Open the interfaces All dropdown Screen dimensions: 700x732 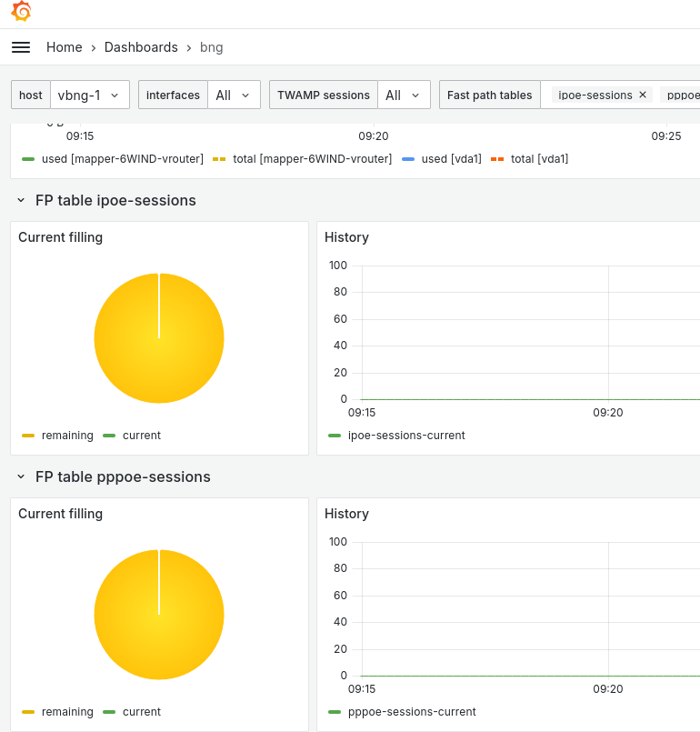(234, 95)
